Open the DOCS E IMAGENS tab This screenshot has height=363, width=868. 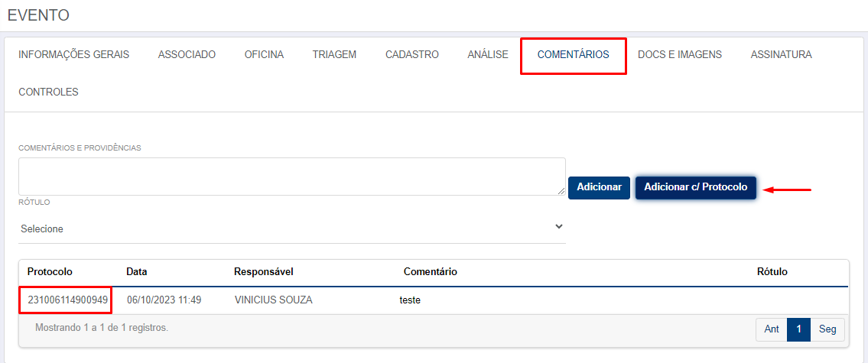point(680,55)
